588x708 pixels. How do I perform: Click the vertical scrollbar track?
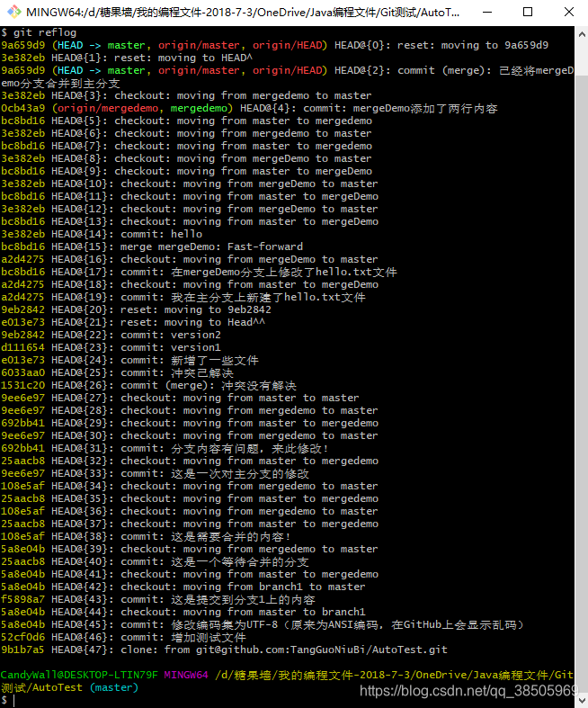pyautogui.click(x=581, y=367)
